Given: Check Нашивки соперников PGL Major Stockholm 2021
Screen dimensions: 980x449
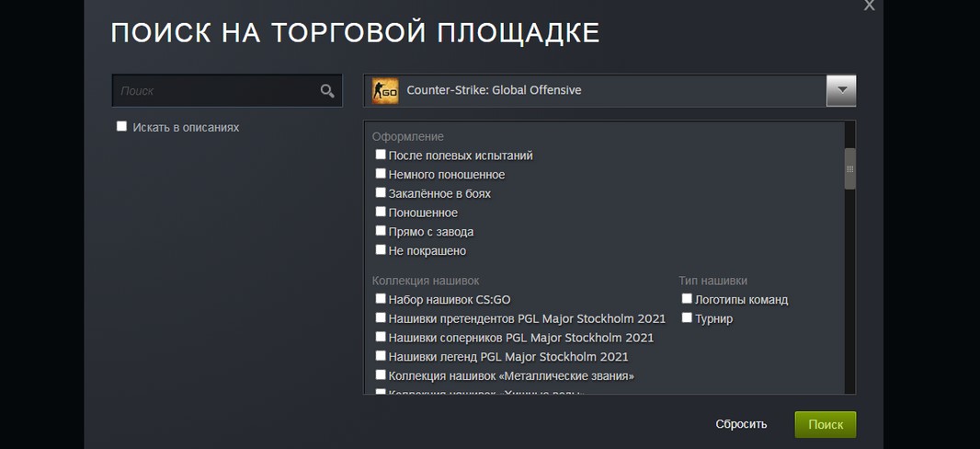Looking at the screenshot, I should (380, 337).
